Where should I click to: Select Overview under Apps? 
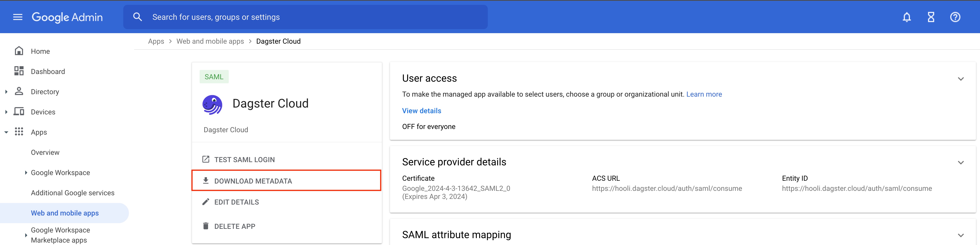(x=45, y=152)
